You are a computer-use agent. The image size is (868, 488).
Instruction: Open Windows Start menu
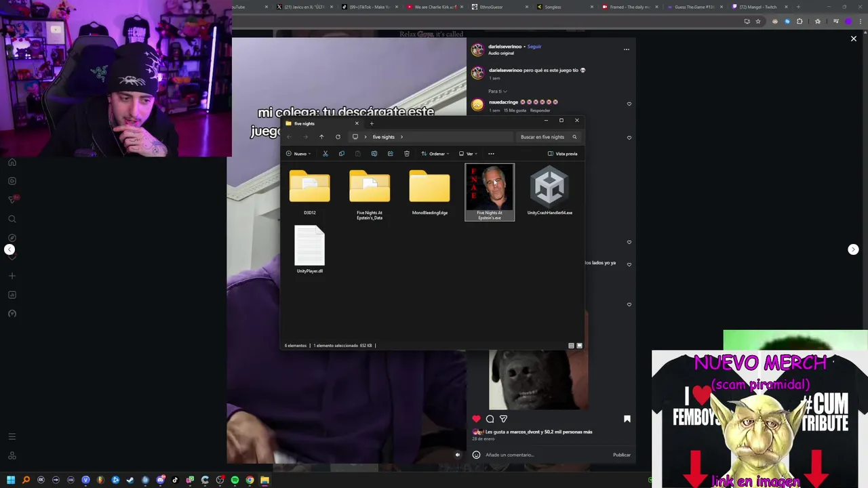[x=11, y=481]
